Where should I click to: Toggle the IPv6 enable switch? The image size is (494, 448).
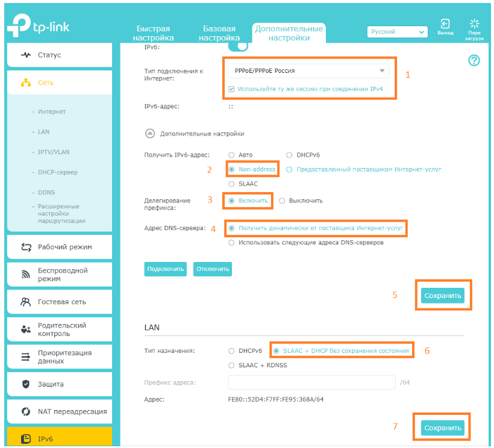(238, 46)
